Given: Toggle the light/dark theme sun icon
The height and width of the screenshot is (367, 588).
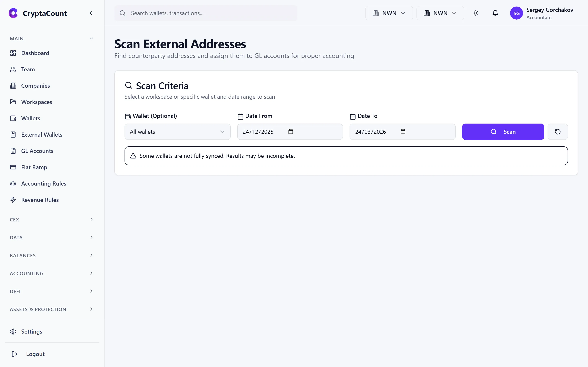Looking at the screenshot, I should pyautogui.click(x=476, y=13).
